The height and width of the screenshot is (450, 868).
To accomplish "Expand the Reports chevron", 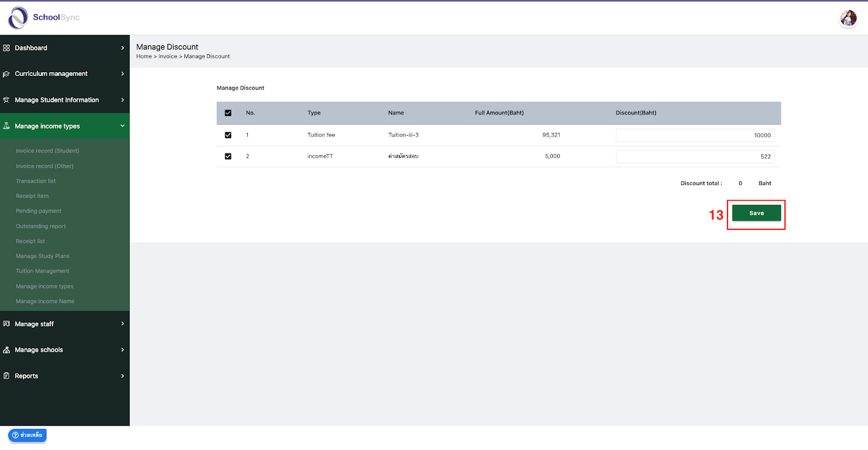I will 123,376.
